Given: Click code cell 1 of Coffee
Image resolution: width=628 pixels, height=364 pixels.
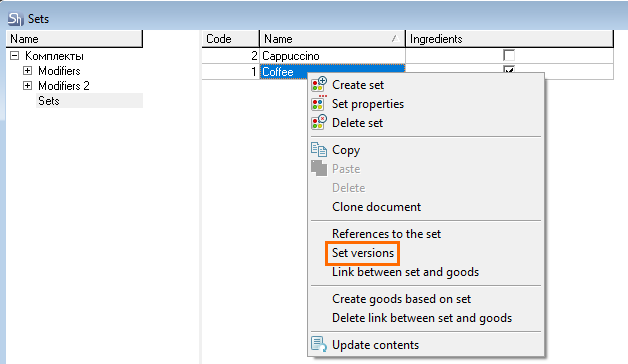Looking at the screenshot, I should 231,72.
